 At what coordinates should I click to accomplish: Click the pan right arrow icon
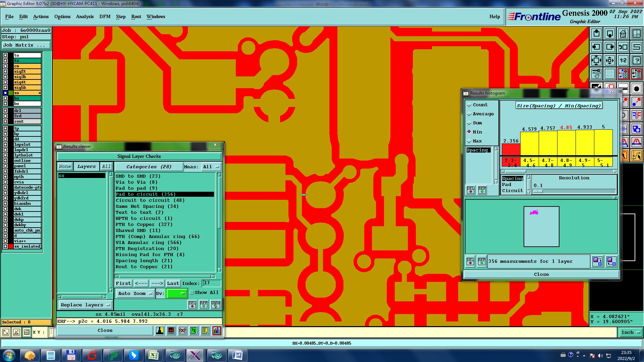(609, 47)
